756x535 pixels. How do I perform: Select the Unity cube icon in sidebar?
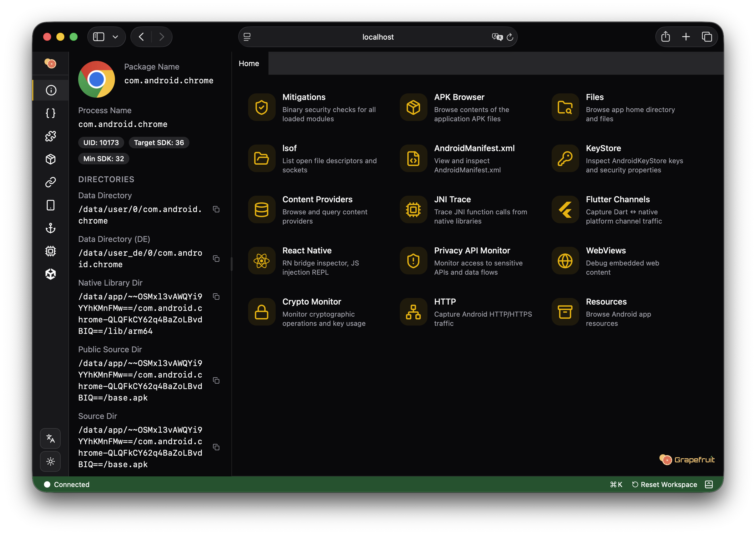click(50, 274)
